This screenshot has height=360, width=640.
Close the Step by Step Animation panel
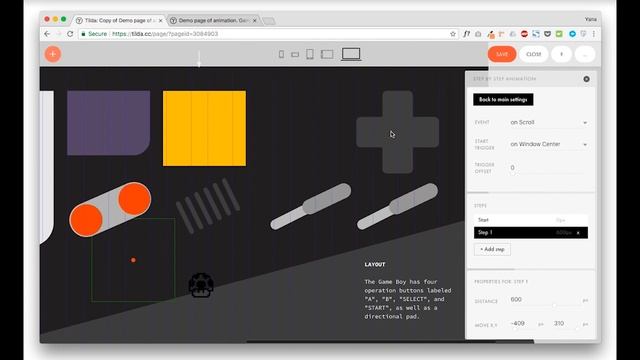pyautogui.click(x=586, y=79)
